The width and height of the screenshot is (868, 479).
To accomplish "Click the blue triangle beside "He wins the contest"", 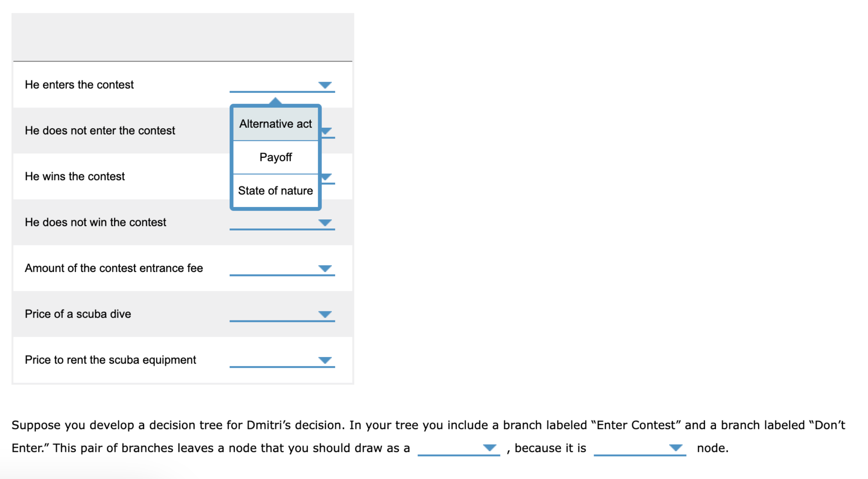I will pyautogui.click(x=327, y=177).
